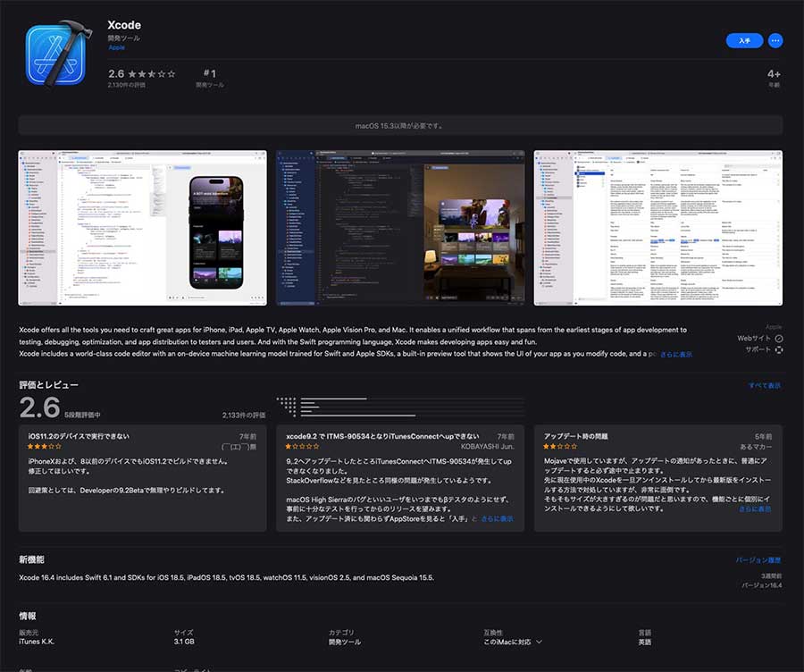
Task: Expand the xcode9.2 review with さらに表示
Action: pyautogui.click(x=497, y=518)
